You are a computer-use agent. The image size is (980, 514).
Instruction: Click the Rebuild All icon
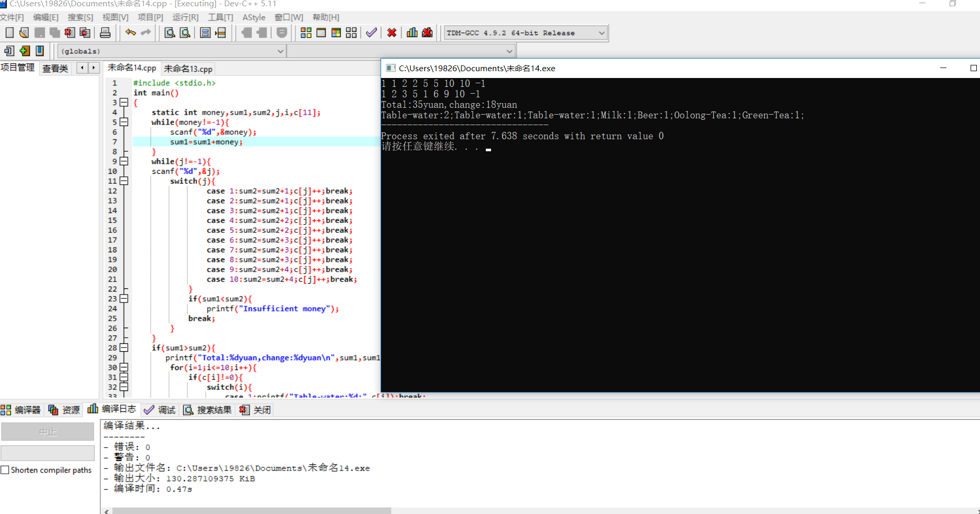click(351, 32)
